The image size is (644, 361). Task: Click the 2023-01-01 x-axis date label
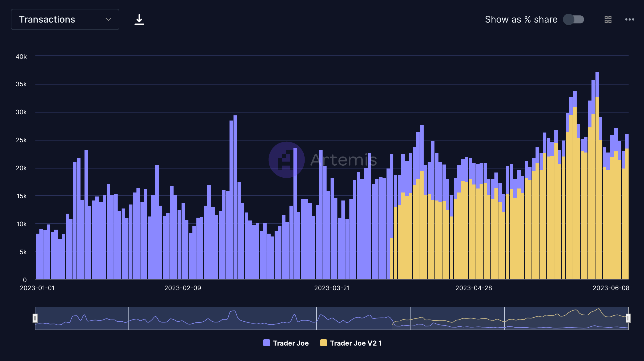click(37, 288)
